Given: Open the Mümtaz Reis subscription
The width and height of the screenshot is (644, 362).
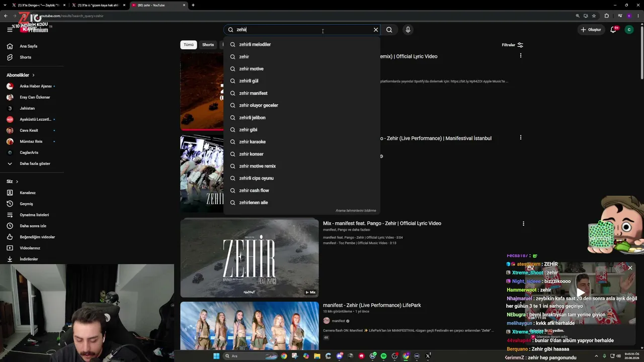Looking at the screenshot, I should coord(32,141).
